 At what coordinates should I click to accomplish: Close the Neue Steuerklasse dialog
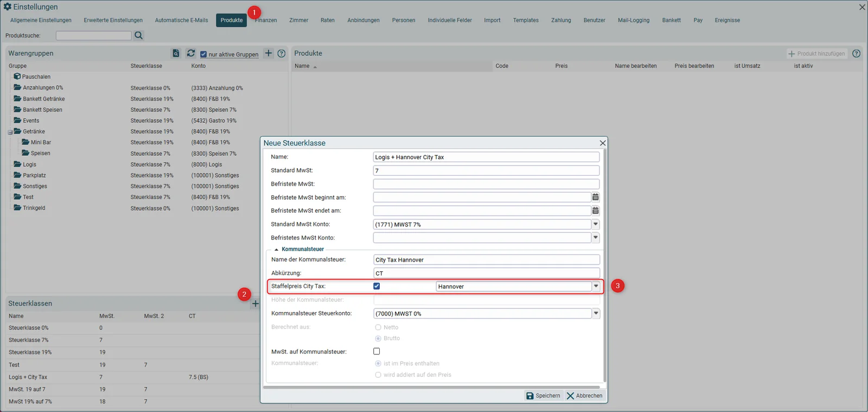coord(603,143)
